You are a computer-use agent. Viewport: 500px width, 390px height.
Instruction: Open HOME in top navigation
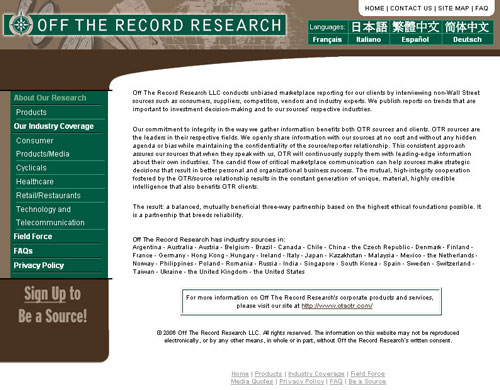point(374,8)
